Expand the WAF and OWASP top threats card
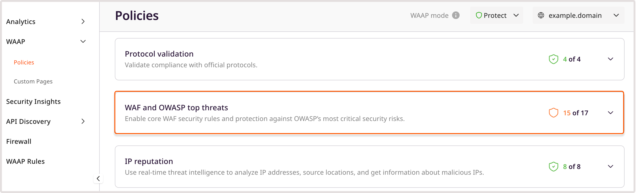 611,112
